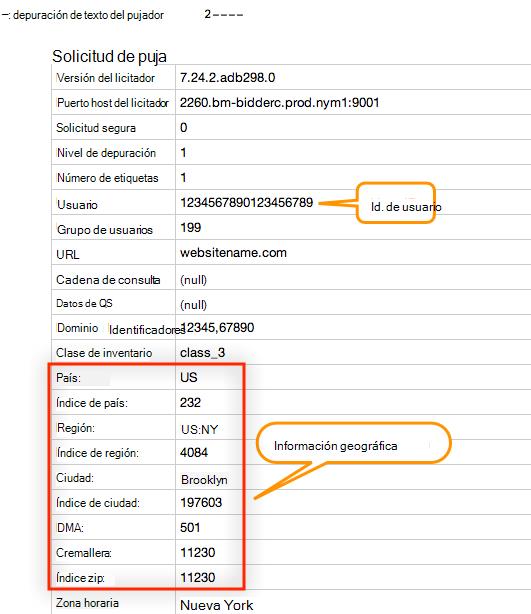This screenshot has width=531, height=614.
Task: Click the 'DMA:' label
Action: 70,528
